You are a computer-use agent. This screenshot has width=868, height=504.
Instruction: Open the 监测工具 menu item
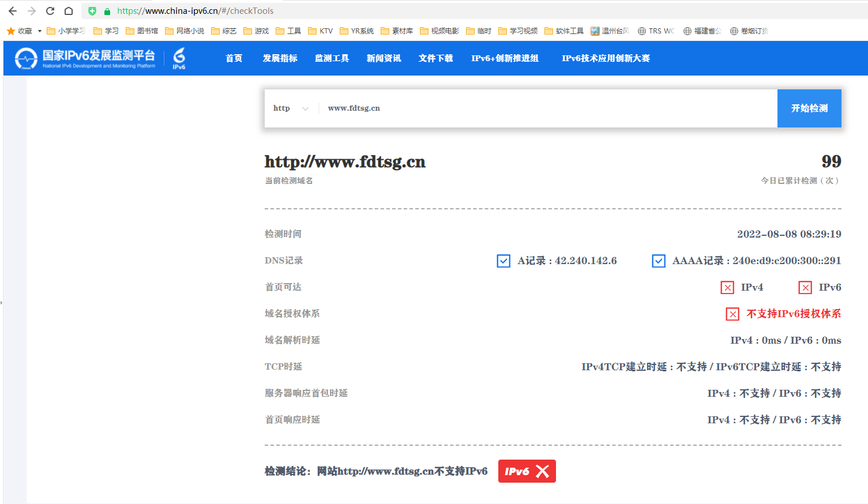(x=332, y=58)
